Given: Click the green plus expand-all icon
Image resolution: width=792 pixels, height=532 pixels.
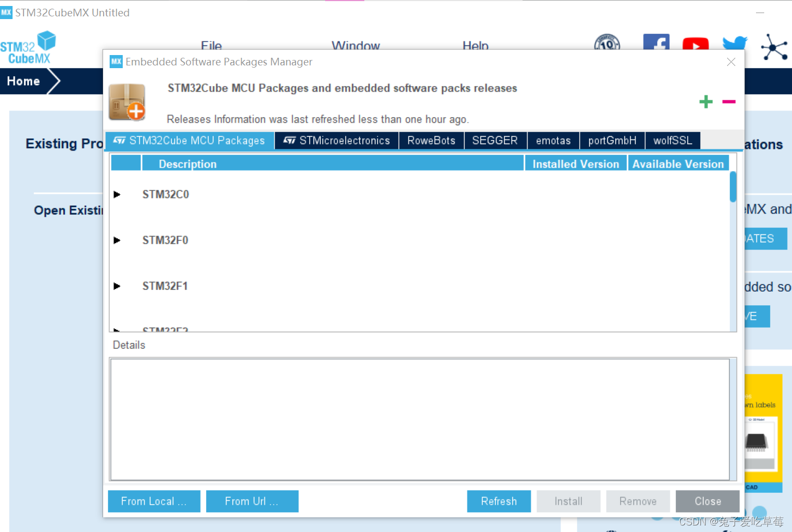Looking at the screenshot, I should tap(706, 102).
